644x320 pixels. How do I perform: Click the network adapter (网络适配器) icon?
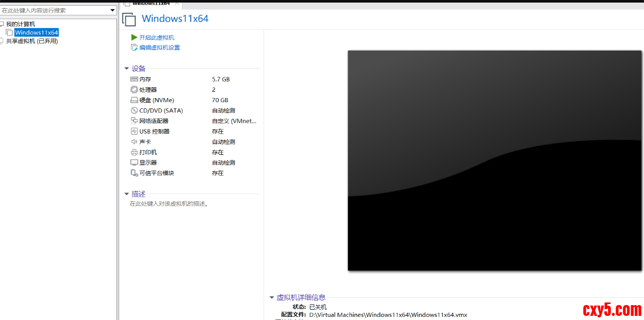coord(134,121)
